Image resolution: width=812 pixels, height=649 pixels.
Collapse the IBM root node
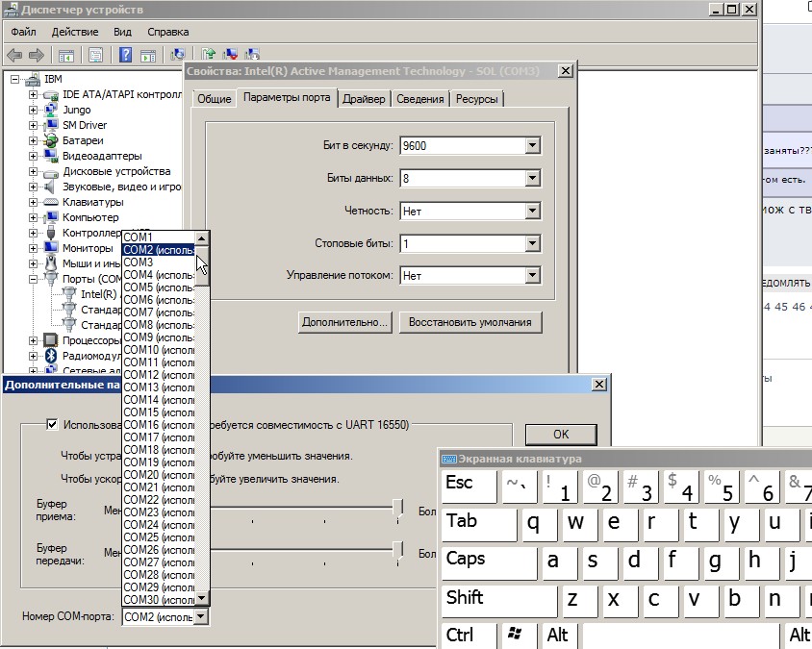click(15, 79)
